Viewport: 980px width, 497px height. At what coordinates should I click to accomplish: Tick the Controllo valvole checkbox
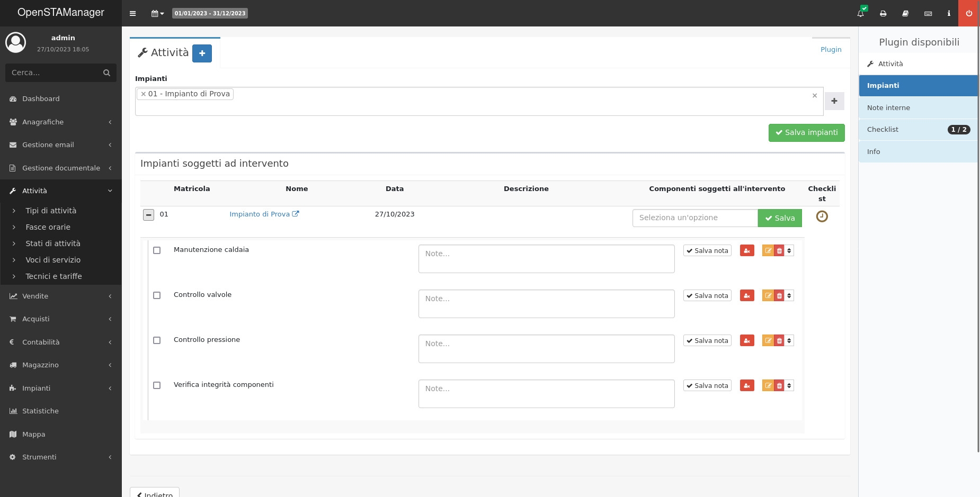pos(157,295)
